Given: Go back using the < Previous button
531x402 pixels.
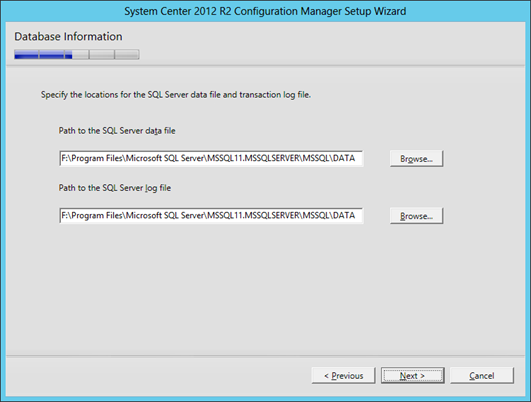Looking at the screenshot, I should [343, 376].
